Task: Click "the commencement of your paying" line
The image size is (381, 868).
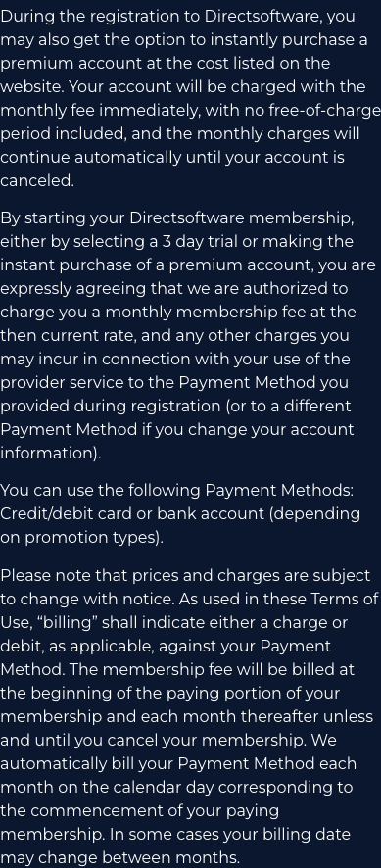Action: point(139,810)
